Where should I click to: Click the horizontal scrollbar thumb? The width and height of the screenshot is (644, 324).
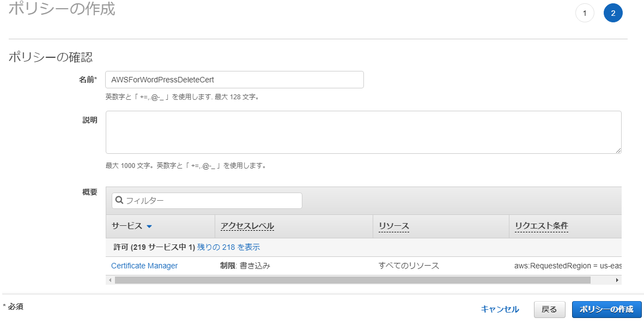click(353, 280)
